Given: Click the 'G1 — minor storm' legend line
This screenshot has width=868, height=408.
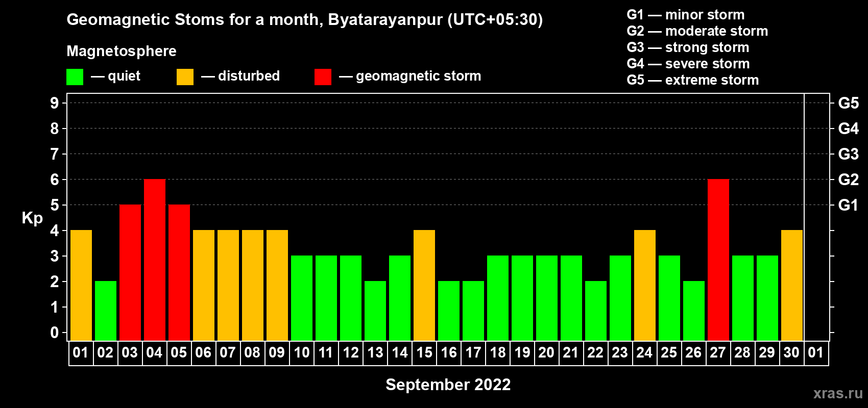Looking at the screenshot, I should [x=686, y=15].
